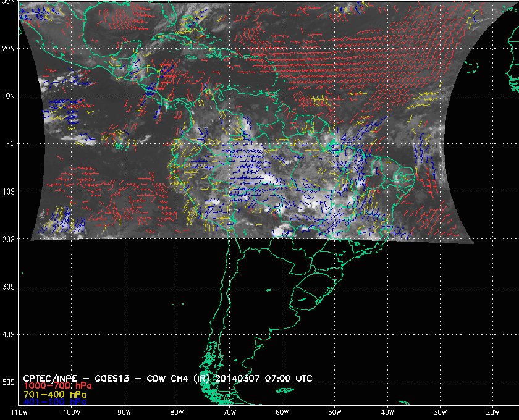Click the 20N latitude label
519x420 pixels.
(8, 49)
